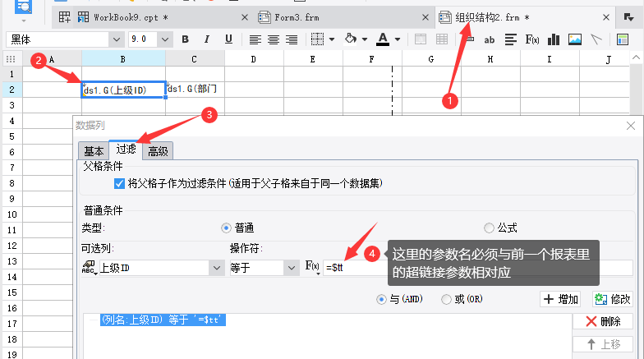Click the sub-report icon at toolbar end
The height and width of the screenshot is (359, 644).
pos(623,39)
